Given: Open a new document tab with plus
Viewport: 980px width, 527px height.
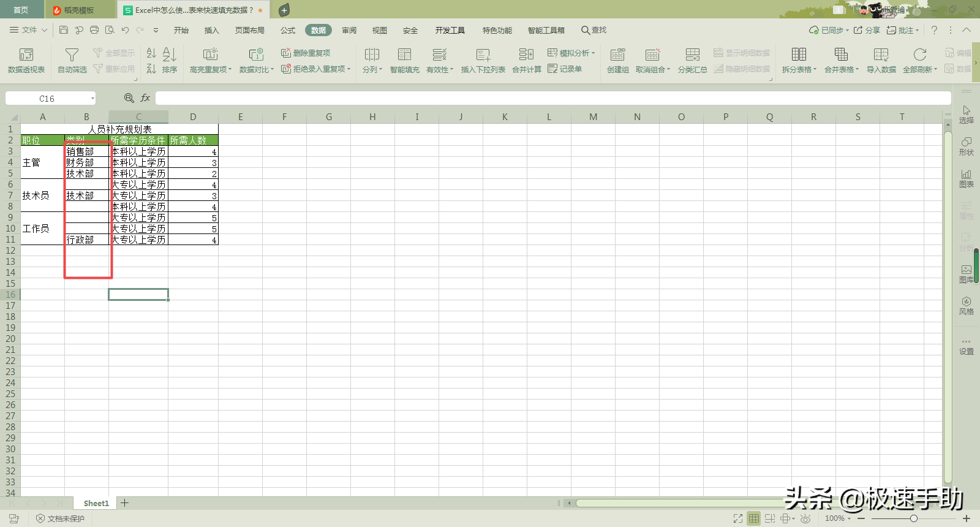Looking at the screenshot, I should [284, 10].
